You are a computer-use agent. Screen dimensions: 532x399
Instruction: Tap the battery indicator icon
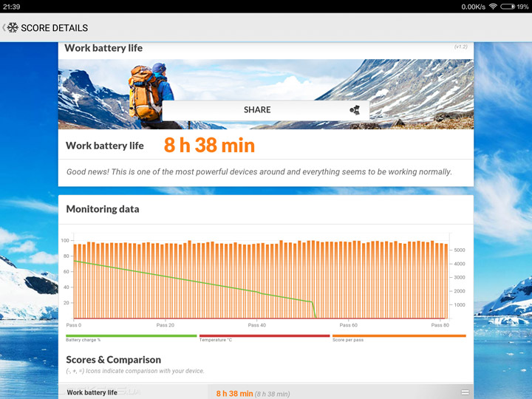(508, 7)
